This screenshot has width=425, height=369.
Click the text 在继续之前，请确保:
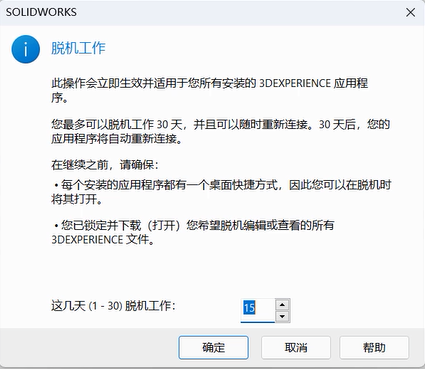(x=105, y=164)
